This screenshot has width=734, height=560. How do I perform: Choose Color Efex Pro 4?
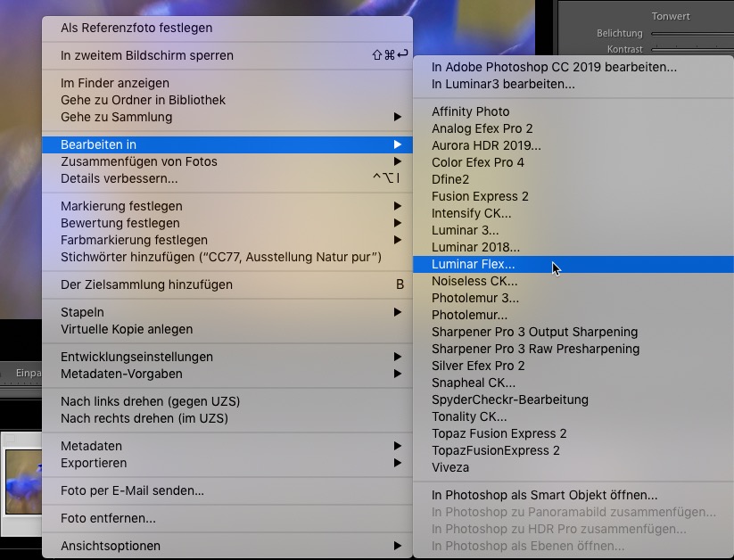tap(477, 162)
